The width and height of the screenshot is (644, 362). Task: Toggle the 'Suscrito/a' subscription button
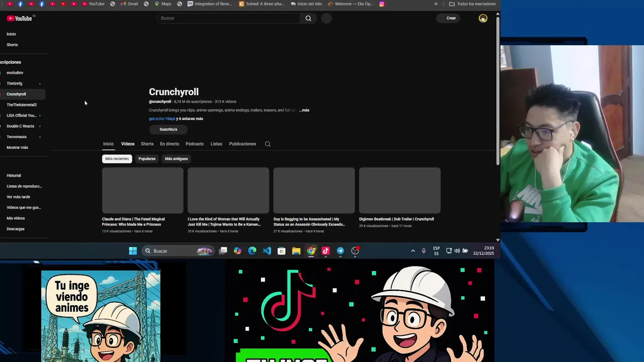click(168, 129)
